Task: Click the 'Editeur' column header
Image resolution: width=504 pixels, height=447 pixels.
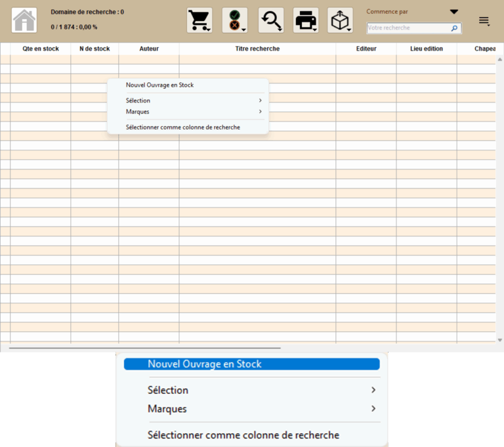Action: coord(366,49)
